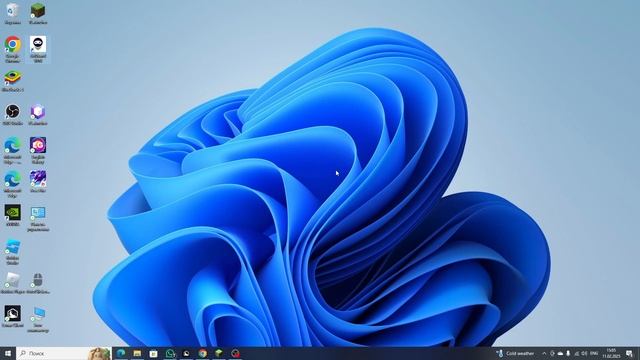The width and height of the screenshot is (640, 360).
Task: Launch Roblox Studio from the desktop
Action: point(13,252)
